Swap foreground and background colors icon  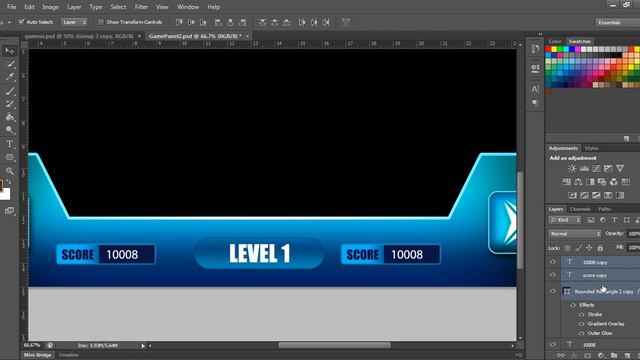9,181
